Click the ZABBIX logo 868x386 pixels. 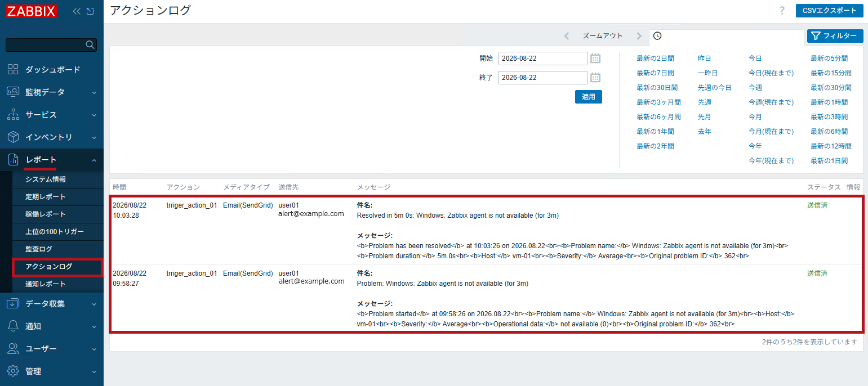click(x=31, y=11)
